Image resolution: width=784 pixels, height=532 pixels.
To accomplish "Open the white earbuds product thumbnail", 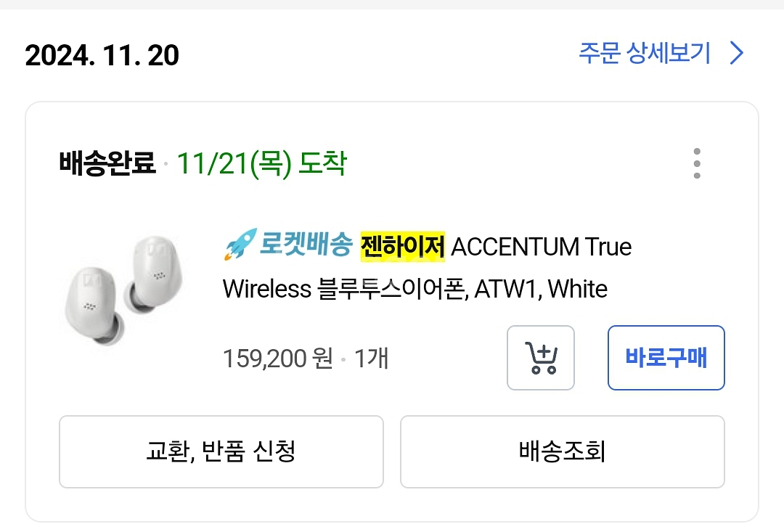I will pyautogui.click(x=122, y=290).
